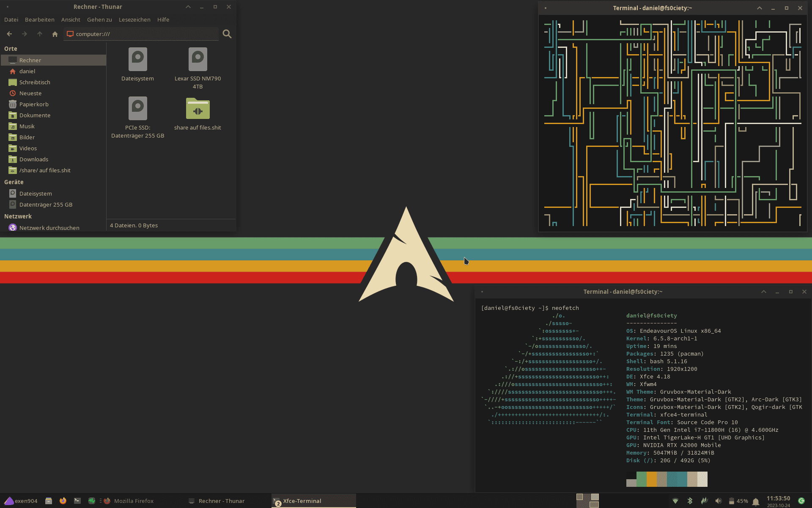Click the battery 45% indicator
The height and width of the screenshot is (508, 812).
click(738, 501)
